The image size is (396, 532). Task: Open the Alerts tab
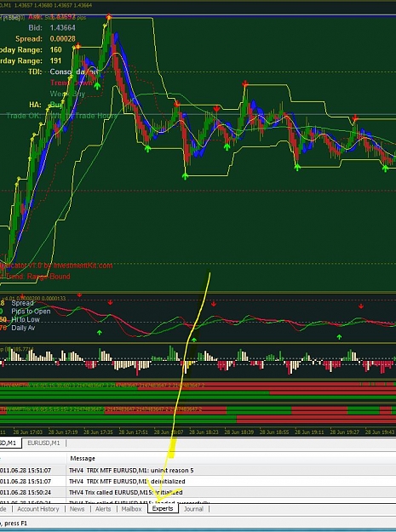(x=103, y=509)
